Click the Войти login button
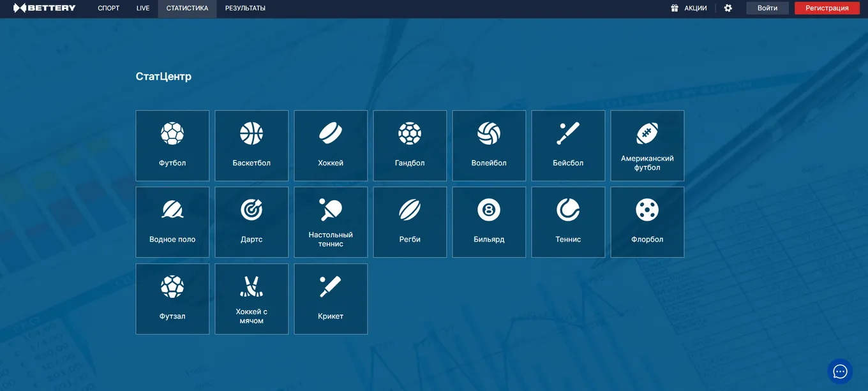The height and width of the screenshot is (391, 868). 768,8
